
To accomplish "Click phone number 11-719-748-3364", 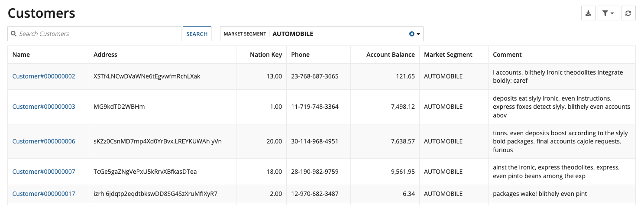I will (315, 107).
